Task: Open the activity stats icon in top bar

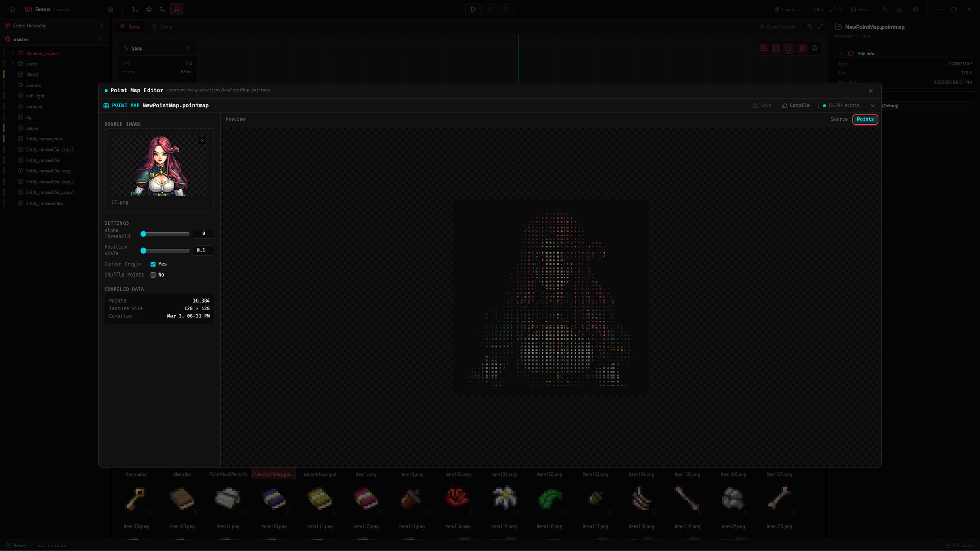Action: pyautogui.click(x=885, y=9)
